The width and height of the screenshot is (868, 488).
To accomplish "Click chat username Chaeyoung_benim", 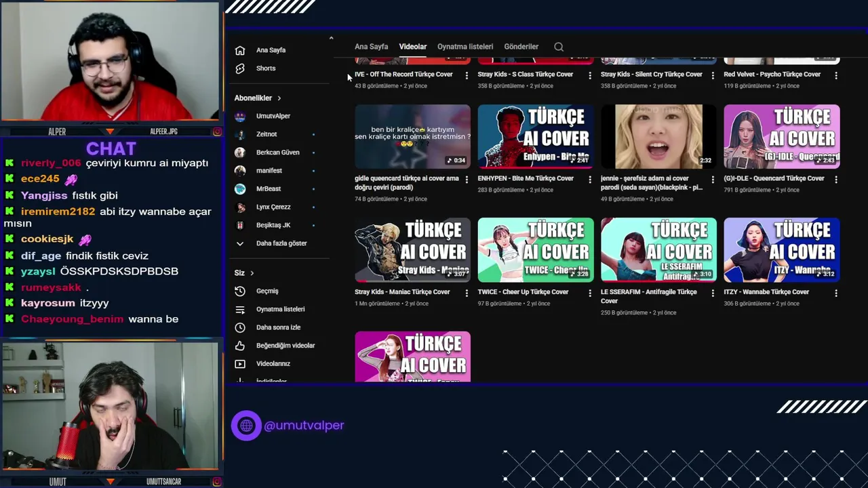I will coord(72,319).
